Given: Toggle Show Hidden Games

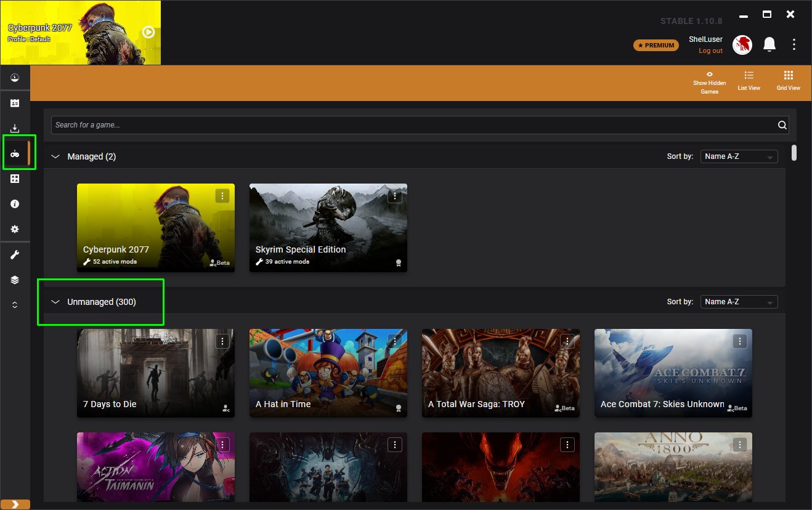Looking at the screenshot, I should click(710, 83).
